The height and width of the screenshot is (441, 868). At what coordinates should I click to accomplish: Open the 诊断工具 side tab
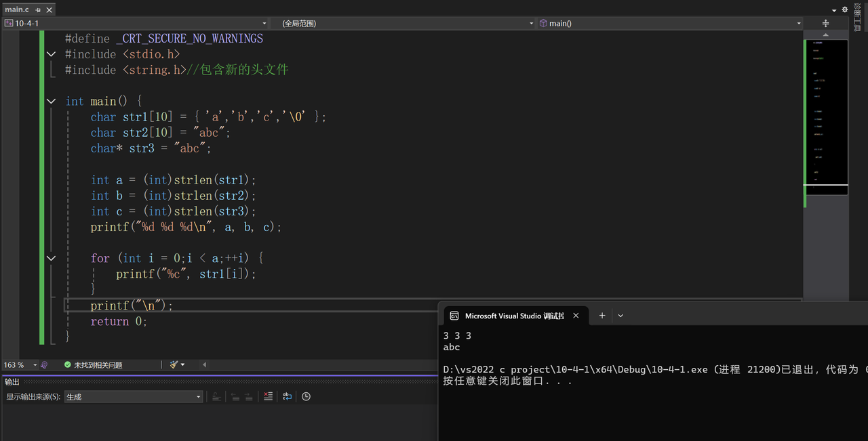point(857,18)
